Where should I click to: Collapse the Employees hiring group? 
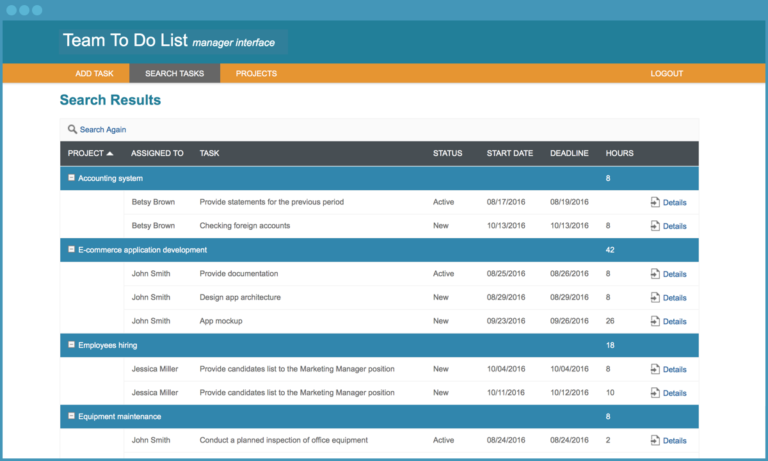pos(71,344)
